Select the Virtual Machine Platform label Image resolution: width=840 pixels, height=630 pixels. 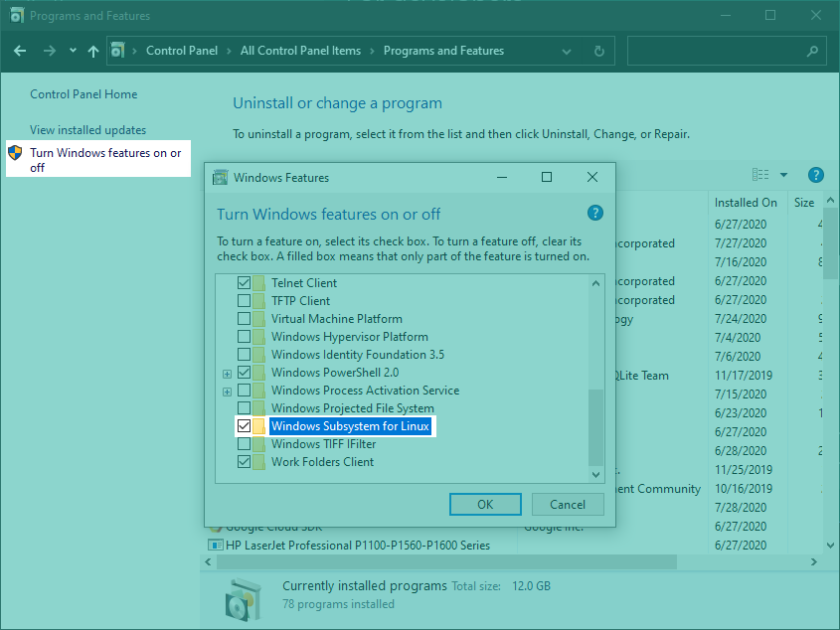(x=336, y=319)
